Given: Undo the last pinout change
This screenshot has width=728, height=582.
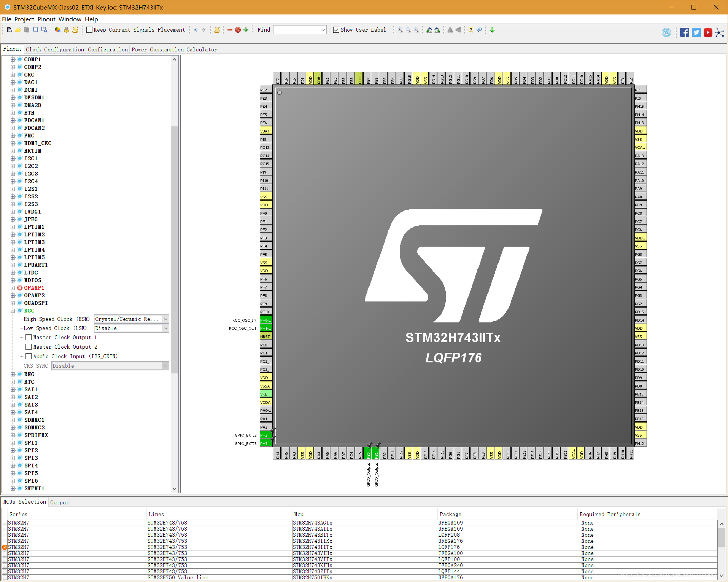Looking at the screenshot, I should coord(196,30).
